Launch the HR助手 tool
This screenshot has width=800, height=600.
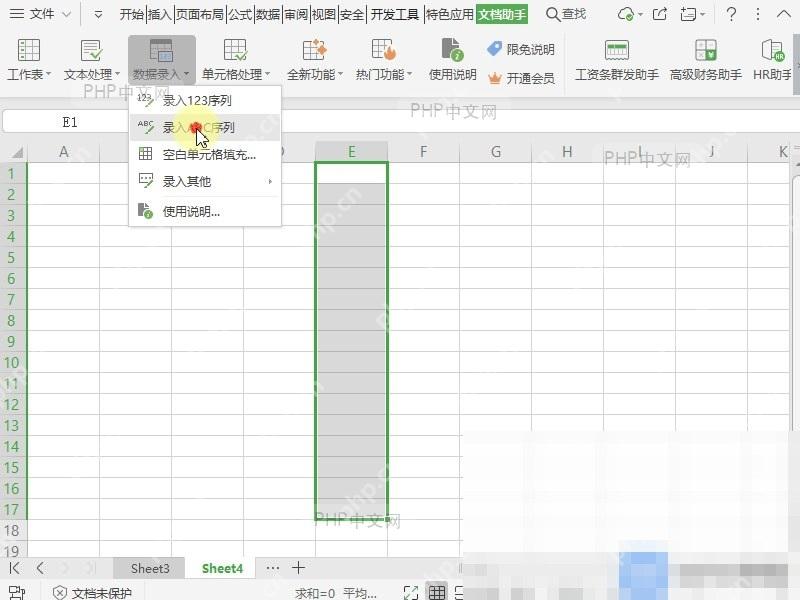[772, 59]
